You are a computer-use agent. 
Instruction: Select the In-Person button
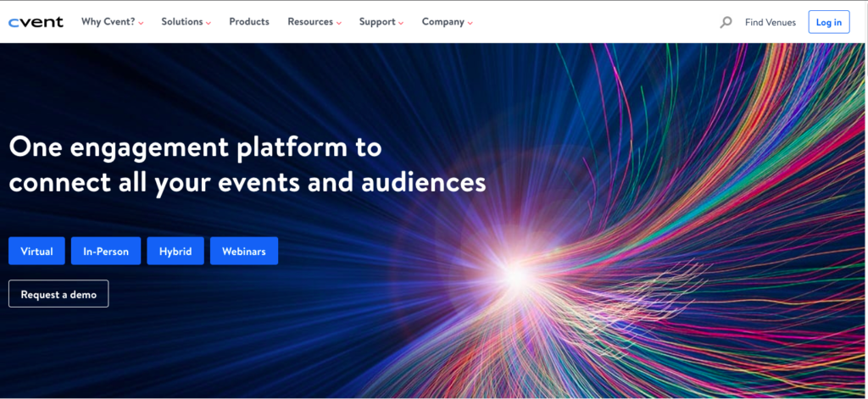pos(106,252)
